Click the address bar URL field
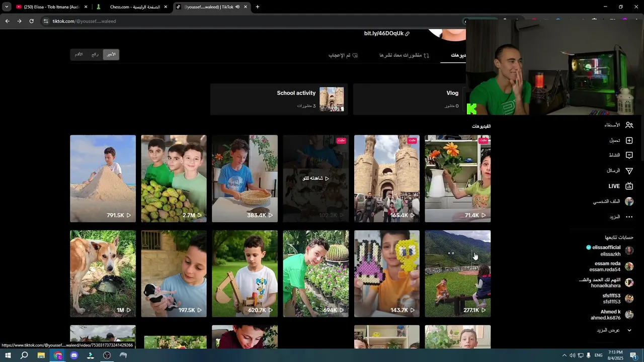Screen dimensions: 644x362 pos(252,21)
